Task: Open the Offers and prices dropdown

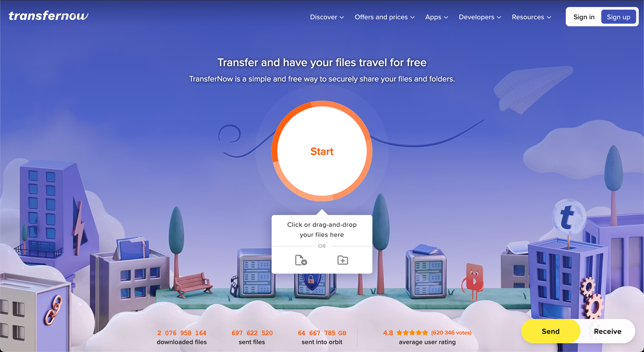Action: [x=384, y=17]
